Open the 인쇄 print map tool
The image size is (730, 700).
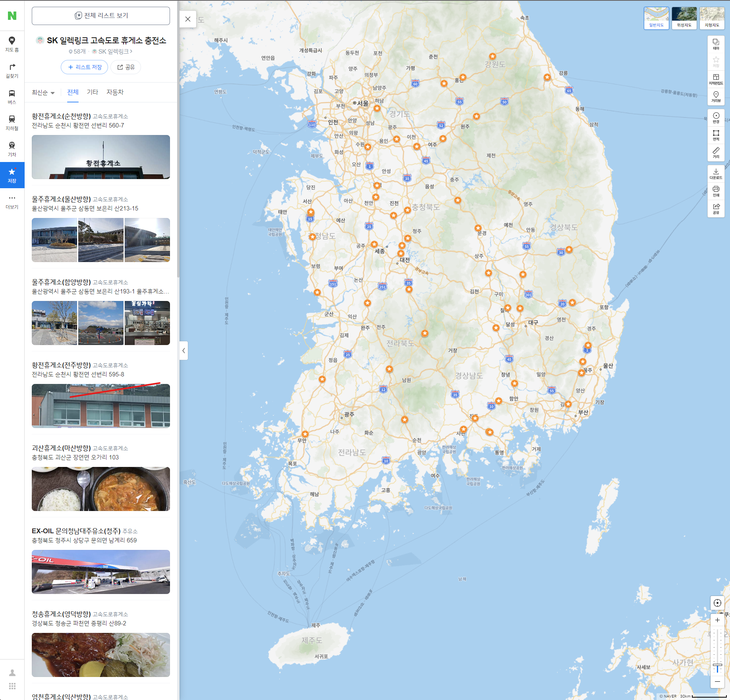click(716, 191)
